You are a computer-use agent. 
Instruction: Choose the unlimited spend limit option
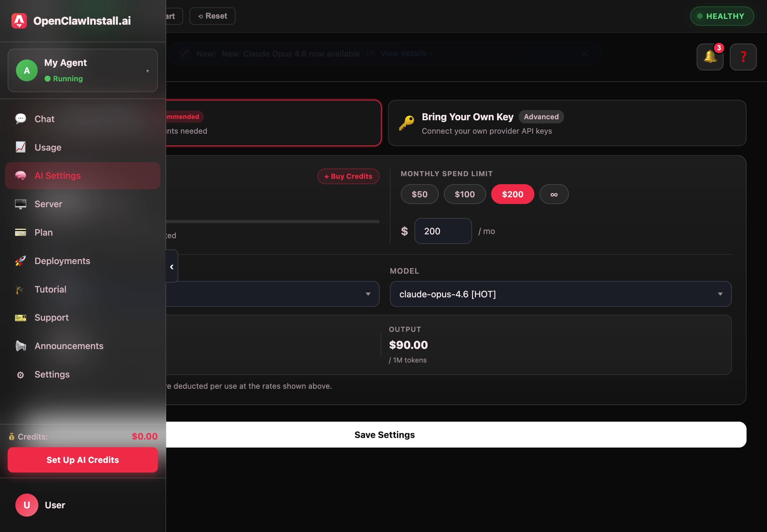click(554, 194)
